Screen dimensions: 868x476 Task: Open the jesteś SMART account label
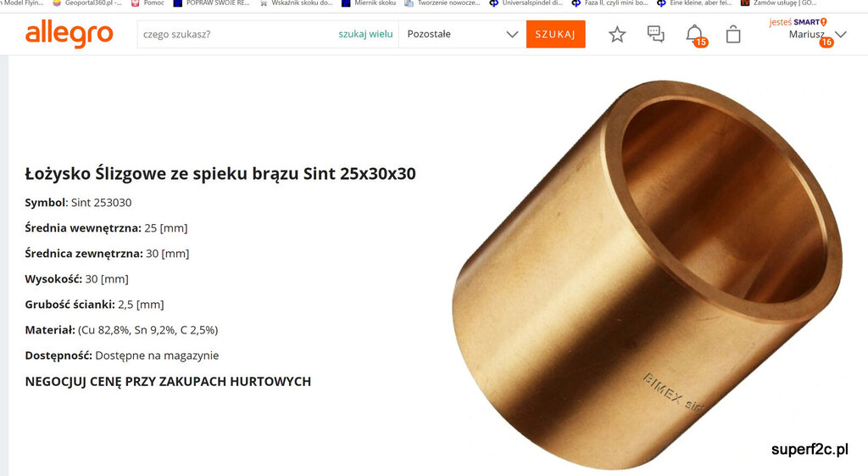(x=798, y=22)
